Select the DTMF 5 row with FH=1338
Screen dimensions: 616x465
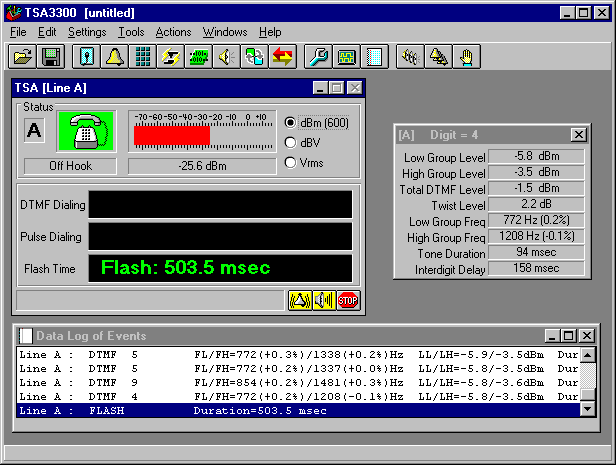coord(299,355)
